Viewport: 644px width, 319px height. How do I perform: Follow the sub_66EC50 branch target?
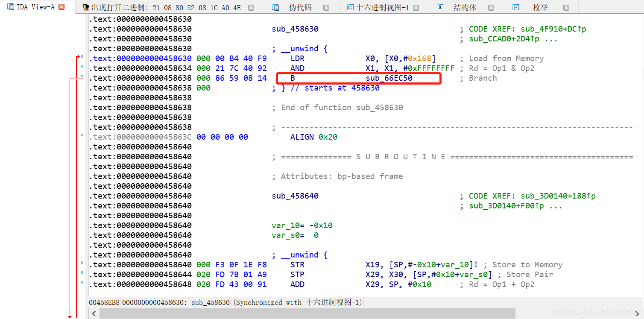pyautogui.click(x=389, y=78)
